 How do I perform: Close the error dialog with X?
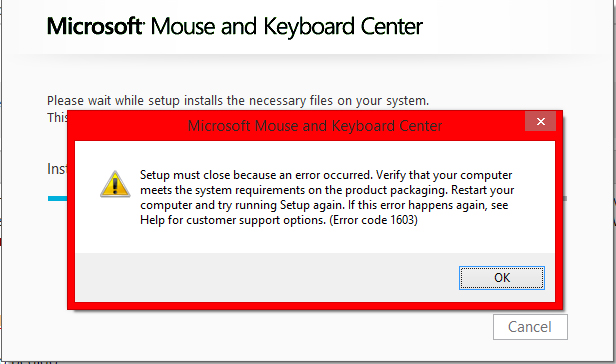point(541,121)
